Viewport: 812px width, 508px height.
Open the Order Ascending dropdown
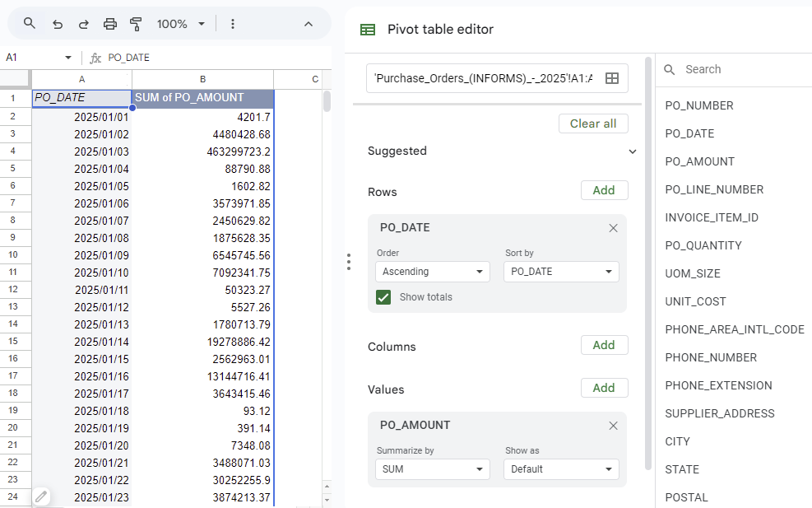[x=433, y=272]
